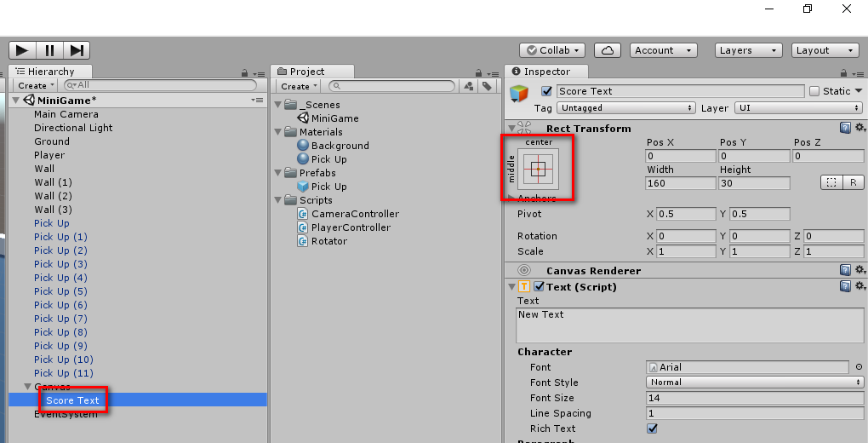
Task: Open the Layer dropdown showing UI
Action: 799,107
